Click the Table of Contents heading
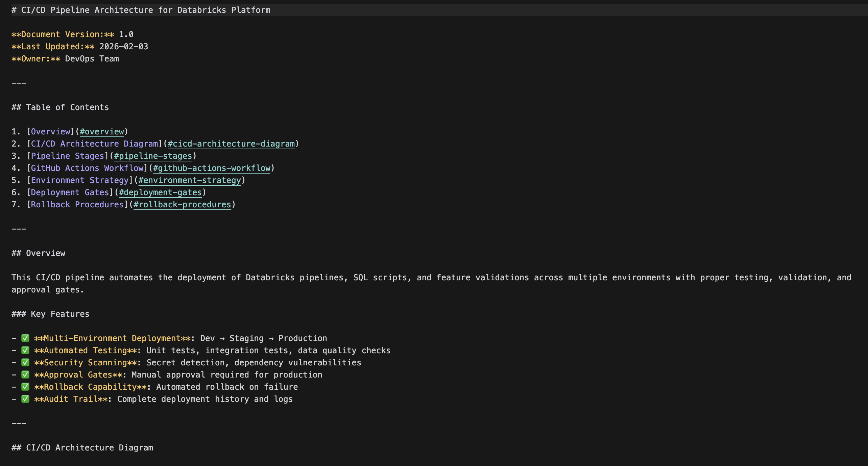Image resolution: width=868 pixels, height=466 pixels. click(67, 107)
